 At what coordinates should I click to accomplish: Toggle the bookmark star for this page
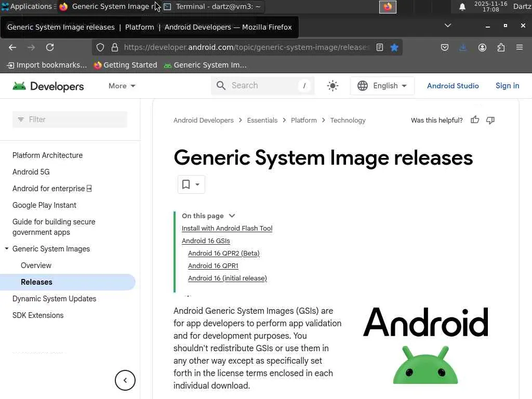tap(394, 47)
